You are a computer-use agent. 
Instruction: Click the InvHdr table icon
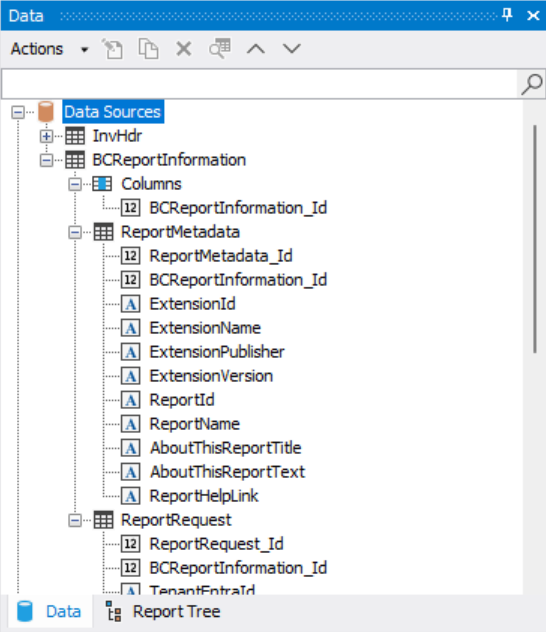coord(75,136)
